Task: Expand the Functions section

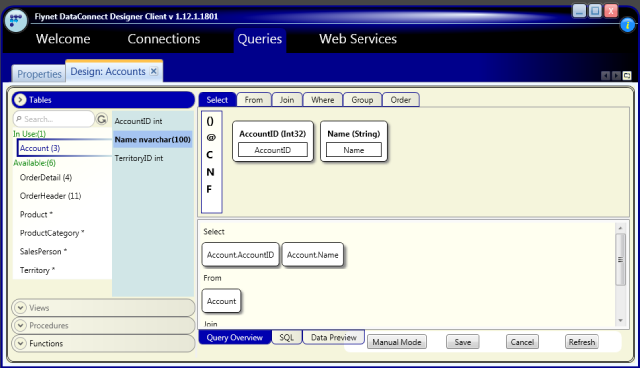Action: pos(20,344)
